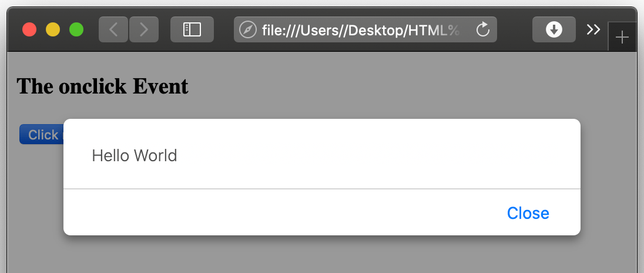Reload the current page
This screenshot has height=273, width=644.
[x=483, y=29]
